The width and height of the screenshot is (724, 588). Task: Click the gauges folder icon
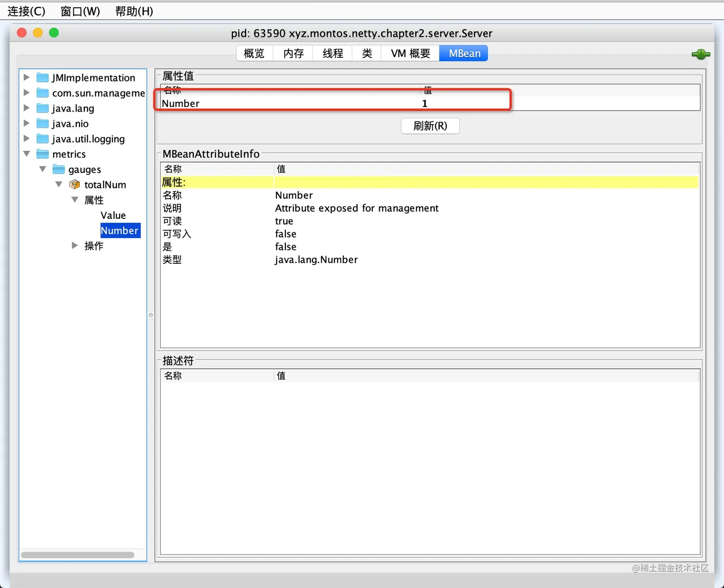(59, 170)
